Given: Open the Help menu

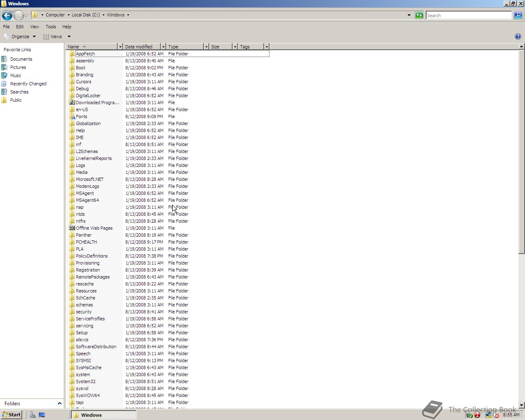Looking at the screenshot, I should [67, 27].
